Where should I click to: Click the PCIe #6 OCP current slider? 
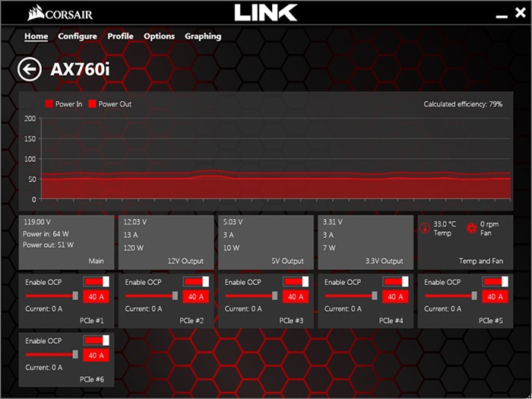pos(52,355)
